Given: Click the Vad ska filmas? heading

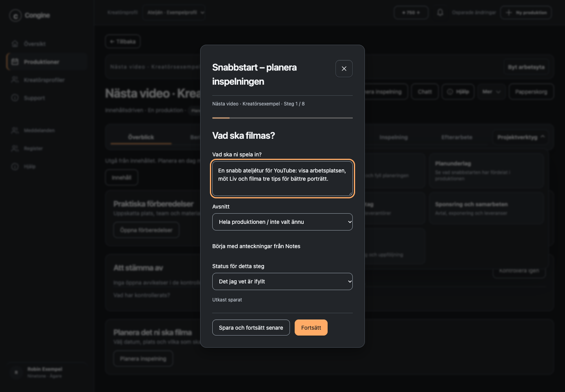Looking at the screenshot, I should tap(244, 136).
